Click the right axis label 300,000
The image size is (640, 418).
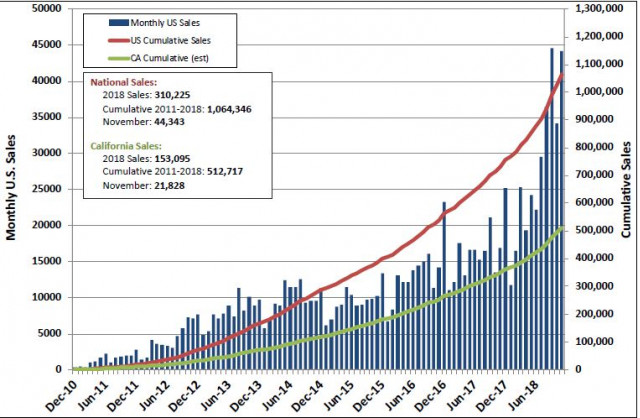point(594,286)
